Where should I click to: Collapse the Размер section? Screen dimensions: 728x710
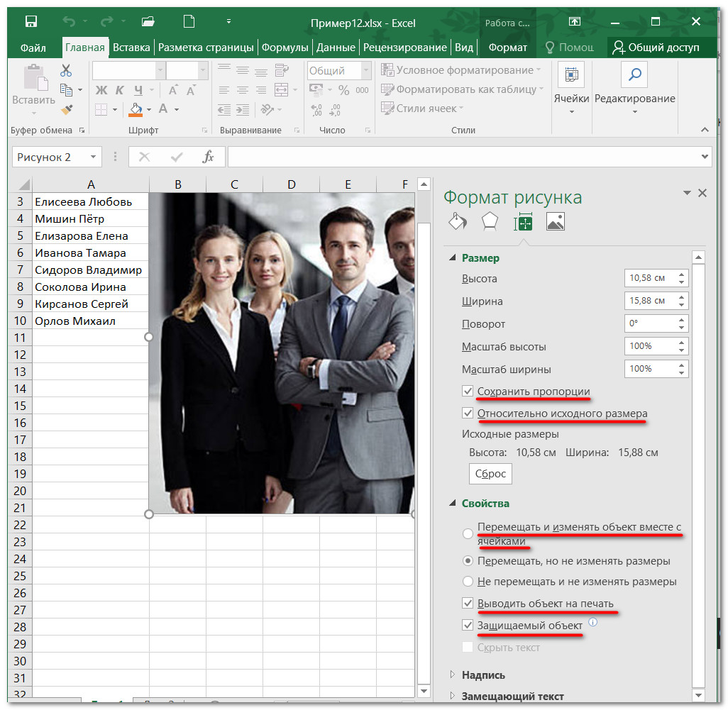click(453, 258)
